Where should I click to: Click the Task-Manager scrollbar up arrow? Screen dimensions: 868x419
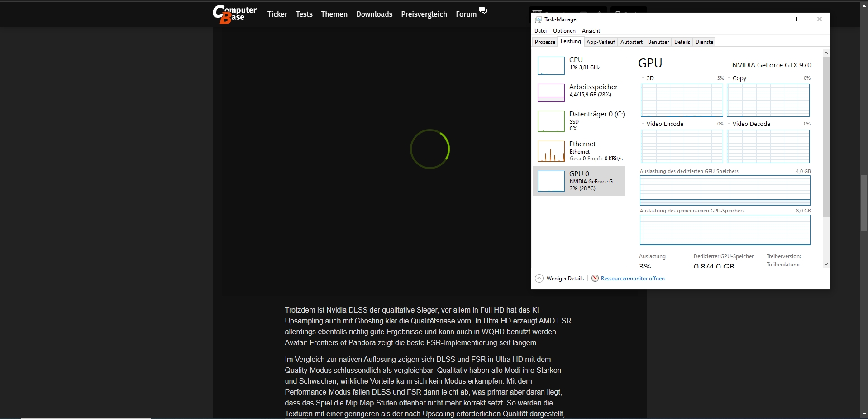click(826, 53)
